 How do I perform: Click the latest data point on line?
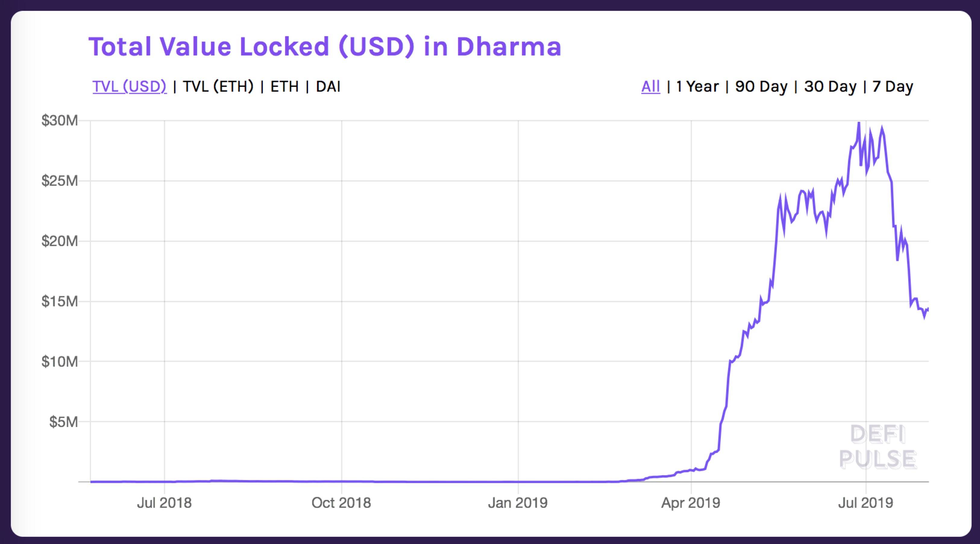[928, 309]
